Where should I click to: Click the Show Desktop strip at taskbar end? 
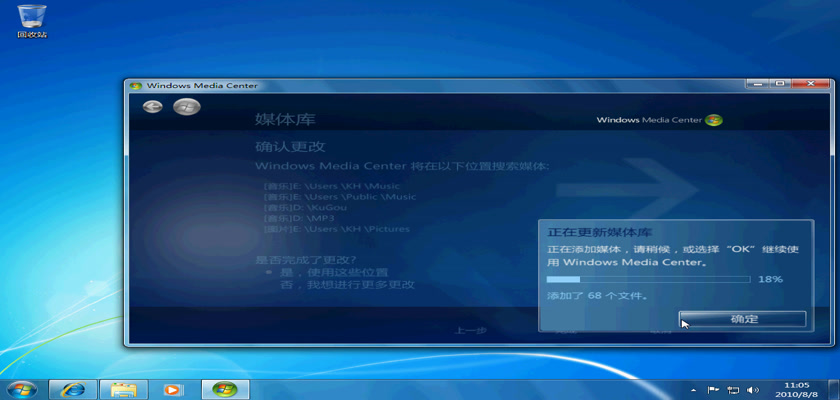835,389
